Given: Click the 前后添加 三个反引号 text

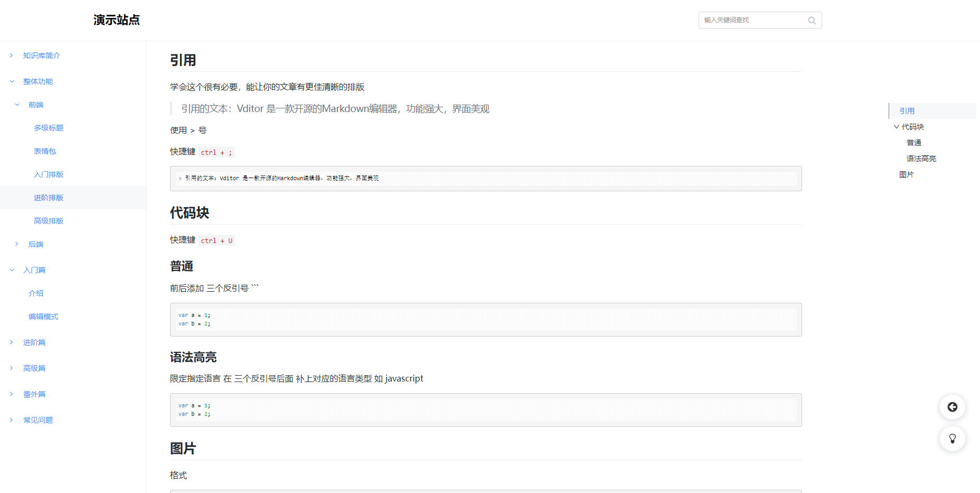Looking at the screenshot, I should (x=214, y=289).
